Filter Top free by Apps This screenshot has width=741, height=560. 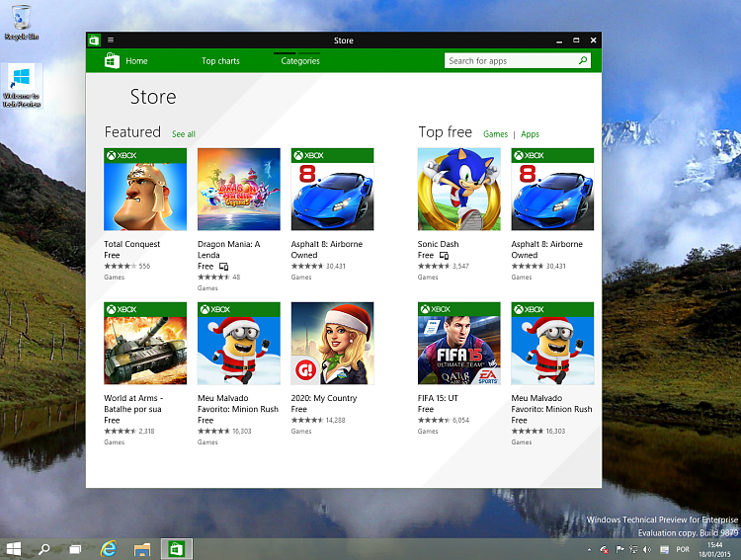[530, 134]
